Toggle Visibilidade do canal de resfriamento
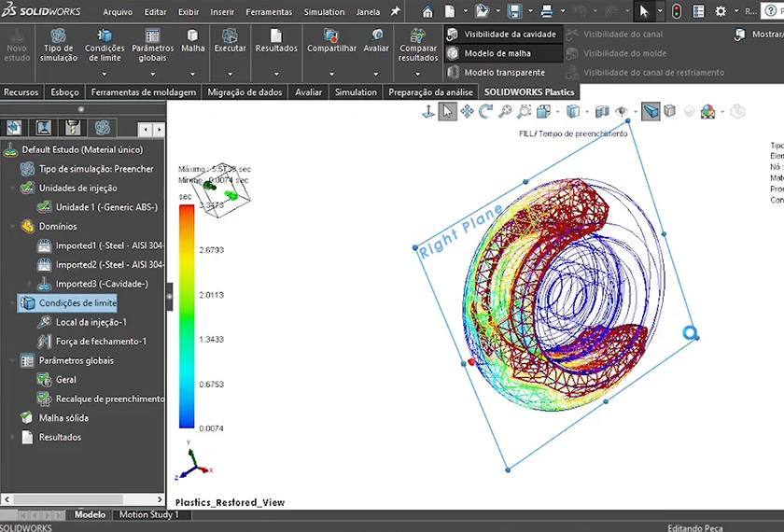 [x=645, y=73]
